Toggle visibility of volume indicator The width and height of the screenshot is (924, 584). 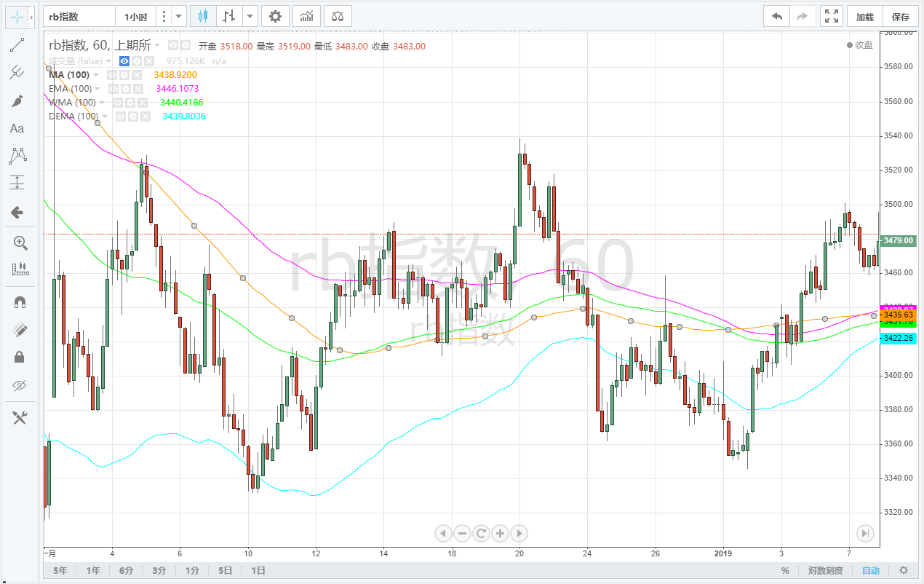coord(124,61)
